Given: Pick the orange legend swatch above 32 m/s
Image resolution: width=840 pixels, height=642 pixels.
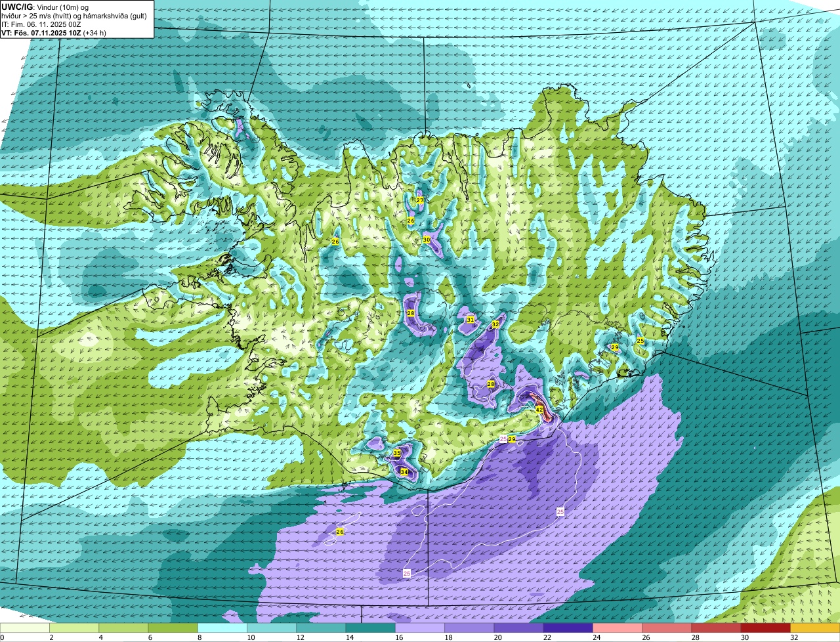Looking at the screenshot, I should tap(815, 628).
